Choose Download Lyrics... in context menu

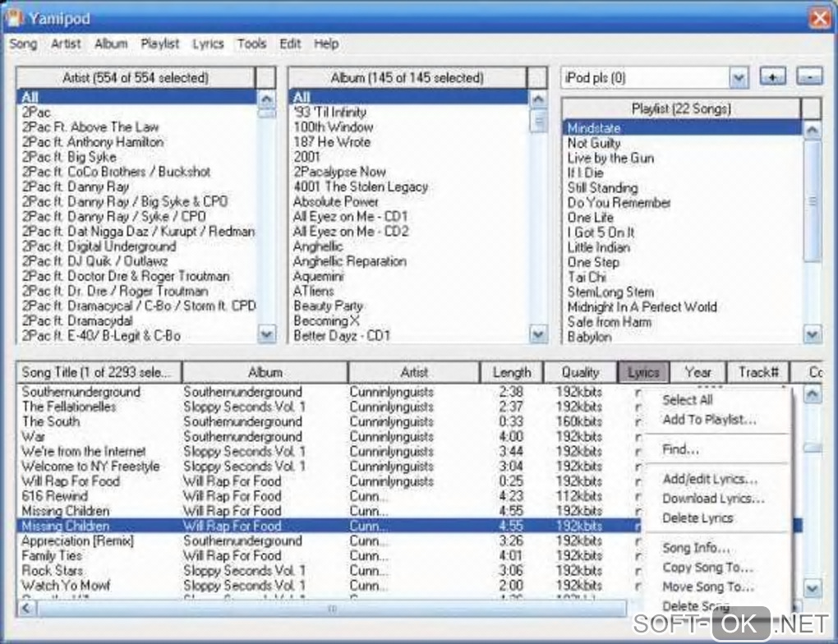(x=713, y=498)
